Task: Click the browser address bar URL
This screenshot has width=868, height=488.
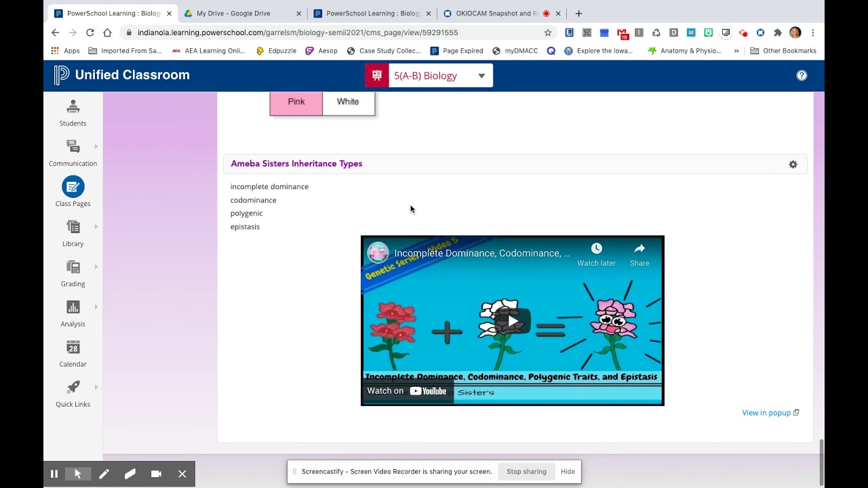Action: 298,33
